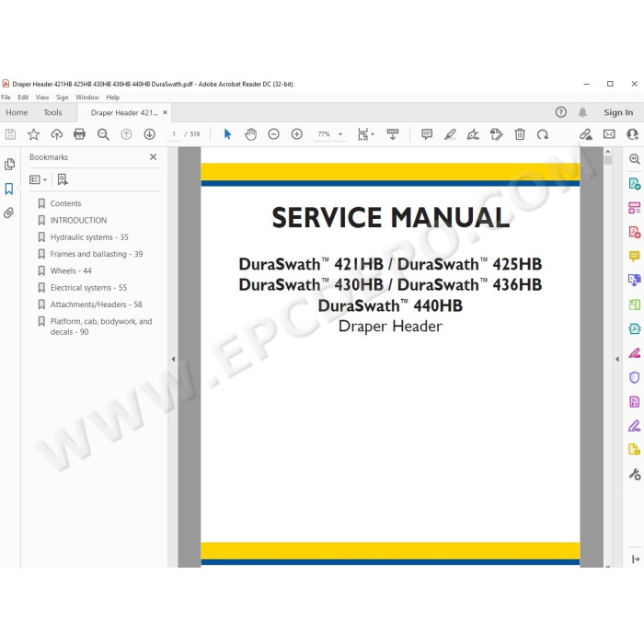Find current bookmark icon
644x644 pixels.
click(x=63, y=179)
